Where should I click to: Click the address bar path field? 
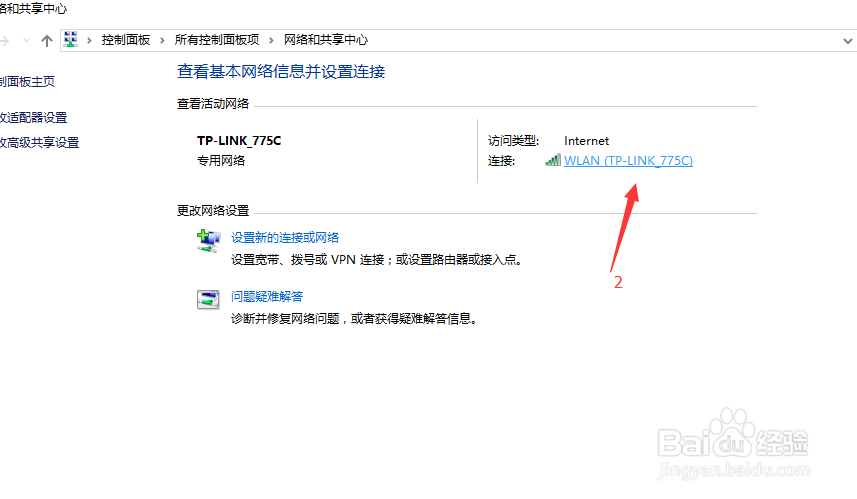pos(458,40)
